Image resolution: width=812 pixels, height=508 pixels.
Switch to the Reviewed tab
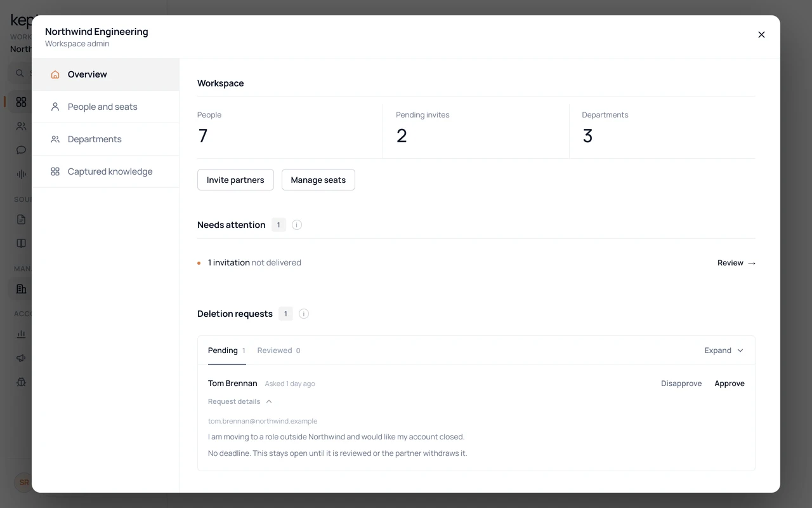tap(278, 351)
